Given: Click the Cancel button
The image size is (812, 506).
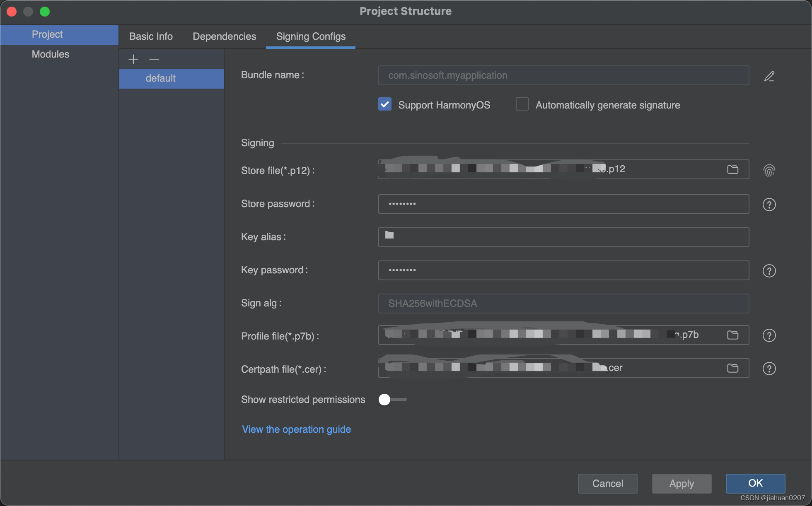Looking at the screenshot, I should 608,484.
